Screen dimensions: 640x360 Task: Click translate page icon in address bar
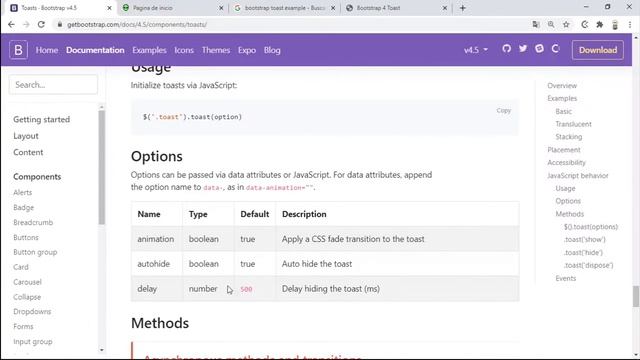[536, 24]
